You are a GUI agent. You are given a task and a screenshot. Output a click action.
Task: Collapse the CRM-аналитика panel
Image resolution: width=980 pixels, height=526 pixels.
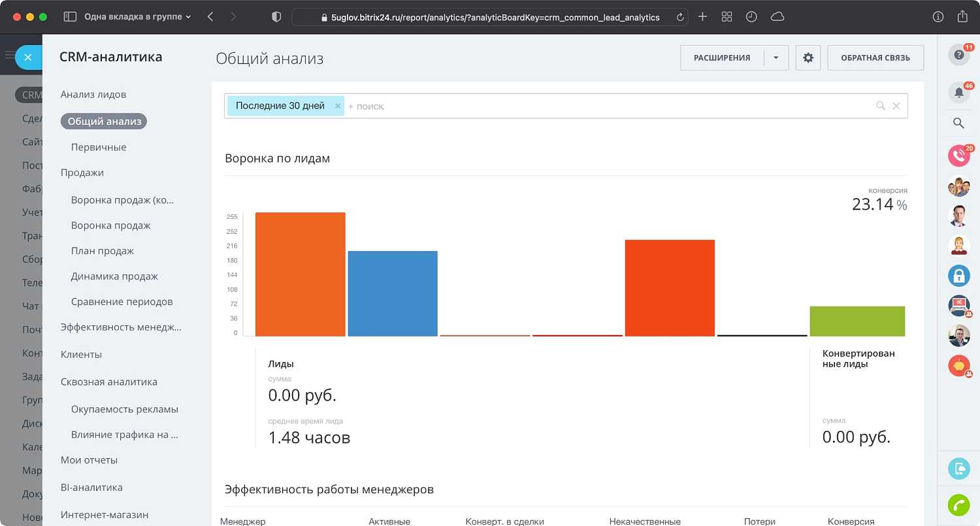27,58
